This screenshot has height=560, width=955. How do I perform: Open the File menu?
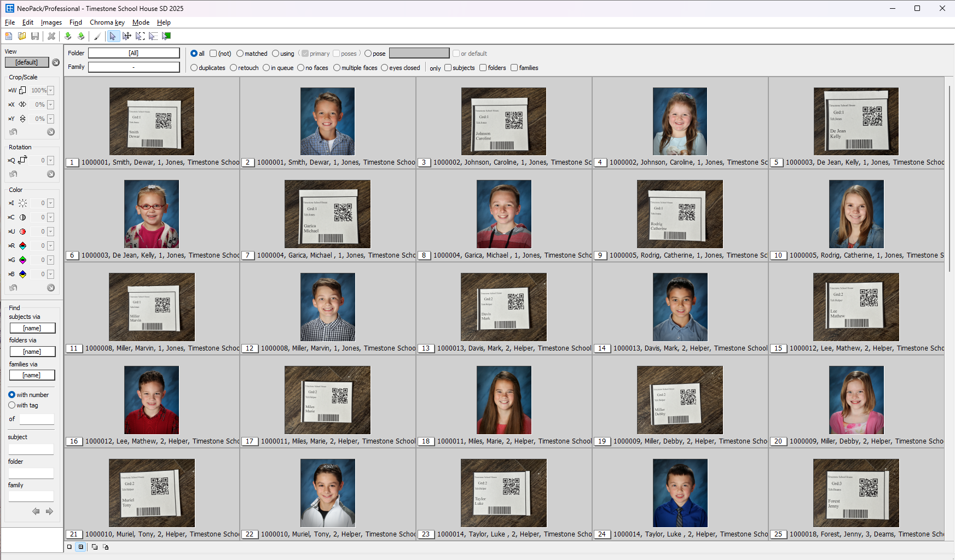pos(10,22)
